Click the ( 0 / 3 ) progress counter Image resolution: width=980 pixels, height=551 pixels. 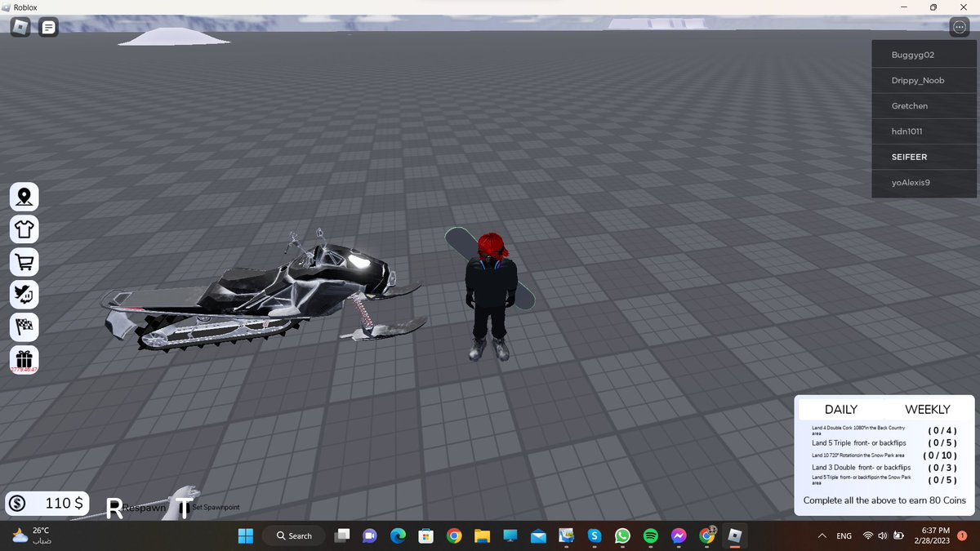[942, 468]
